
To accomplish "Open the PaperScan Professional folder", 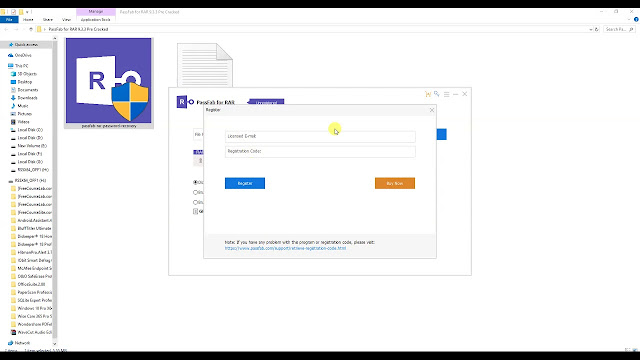I will coord(34,292).
